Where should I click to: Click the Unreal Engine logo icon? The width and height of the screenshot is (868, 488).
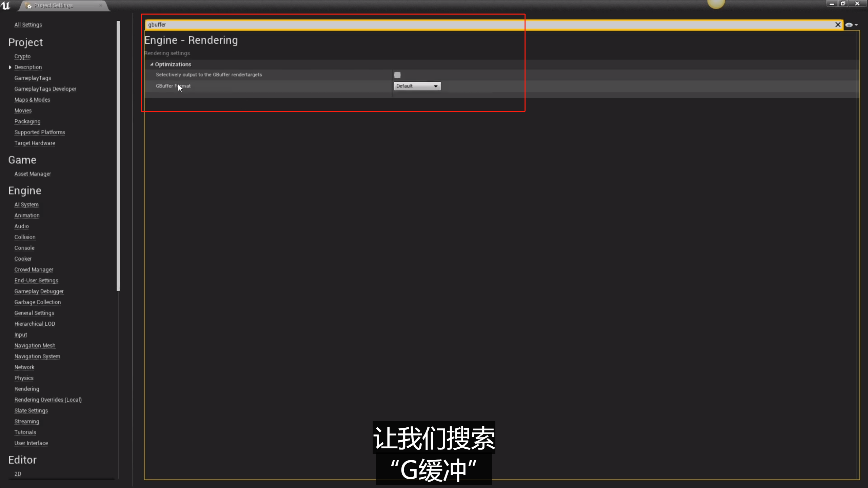6,5
